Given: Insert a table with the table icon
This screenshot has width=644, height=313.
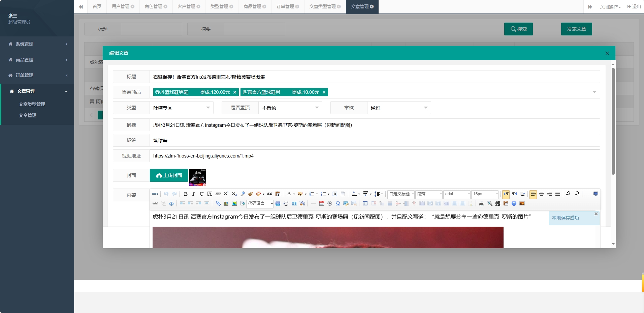Looking at the screenshot, I should click(365, 203).
